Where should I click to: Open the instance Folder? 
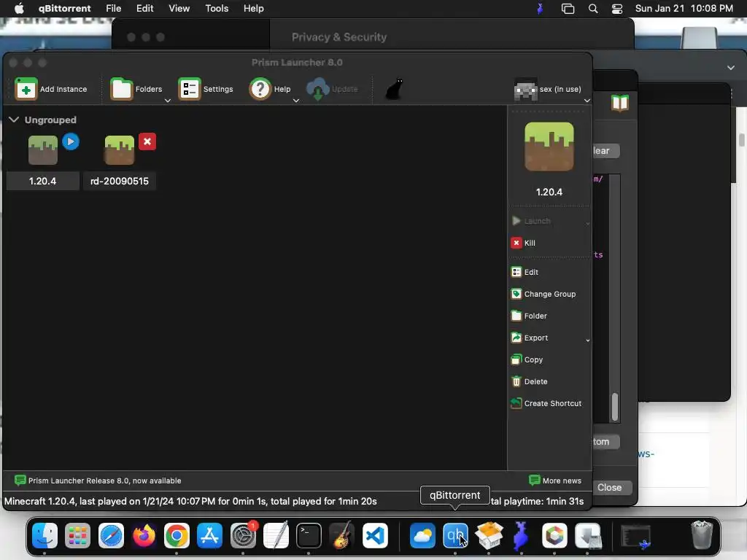click(529, 316)
